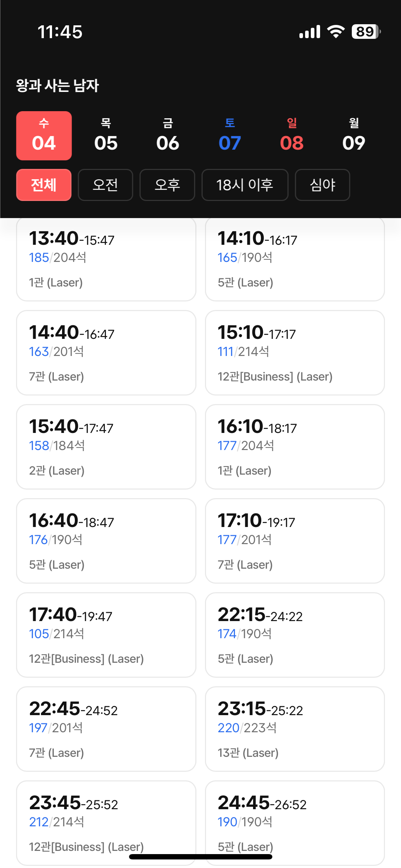Screen dimensions: 401x868
Task: Tap the movie title 왕과 사는 남자
Action: [x=57, y=86]
